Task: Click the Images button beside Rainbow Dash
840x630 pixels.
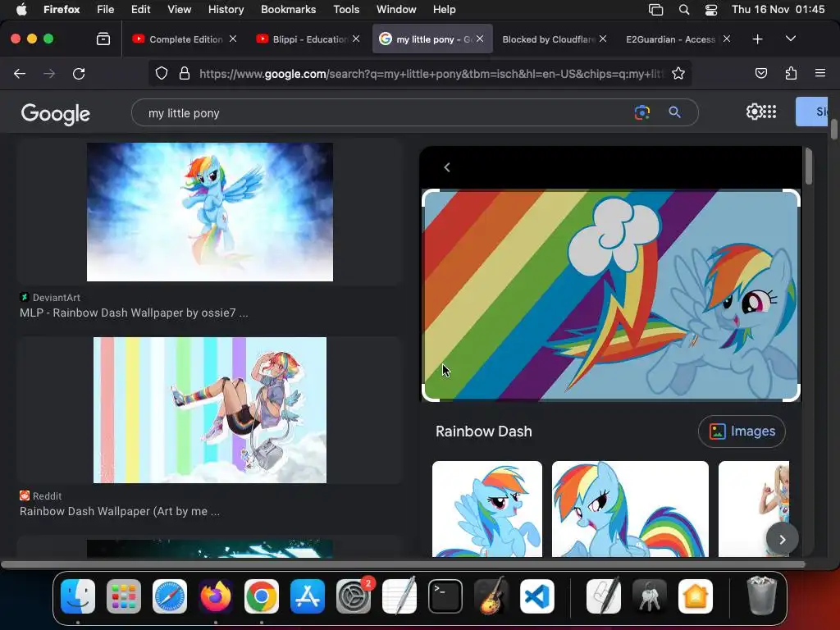Action: 742,431
